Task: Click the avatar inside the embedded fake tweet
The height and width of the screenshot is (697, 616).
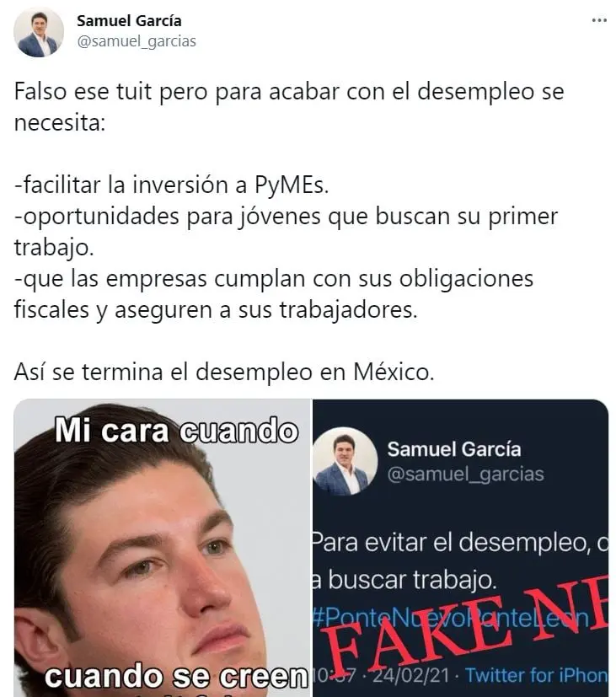Action: tap(345, 461)
